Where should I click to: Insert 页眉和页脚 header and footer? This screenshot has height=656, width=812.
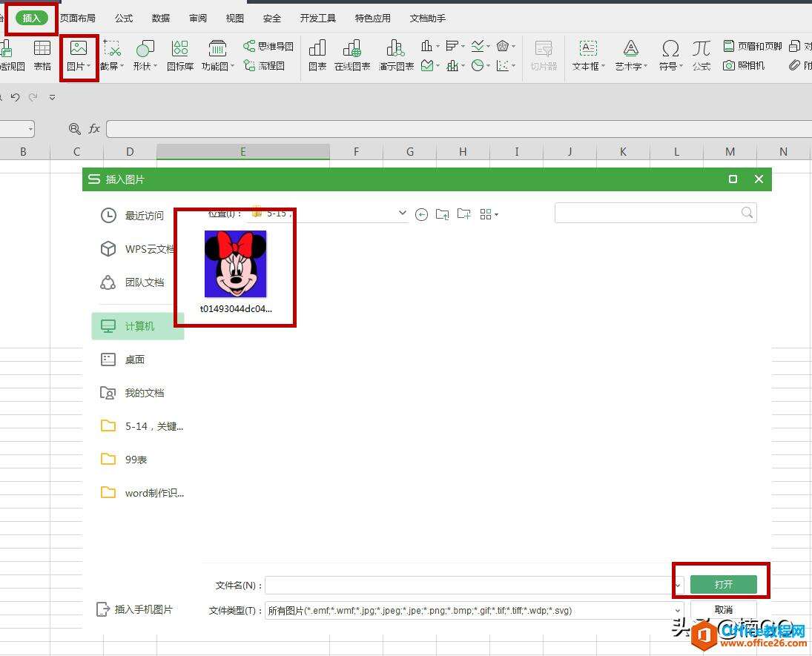754,45
